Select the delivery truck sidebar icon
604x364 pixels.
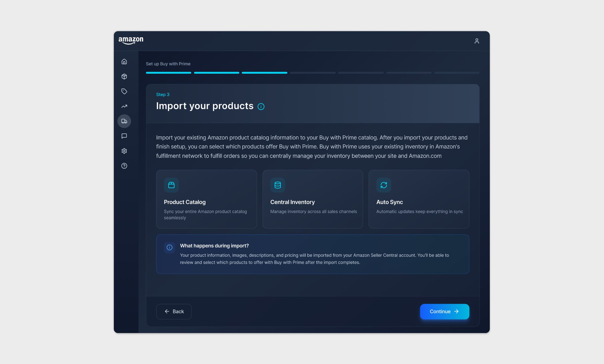point(124,121)
